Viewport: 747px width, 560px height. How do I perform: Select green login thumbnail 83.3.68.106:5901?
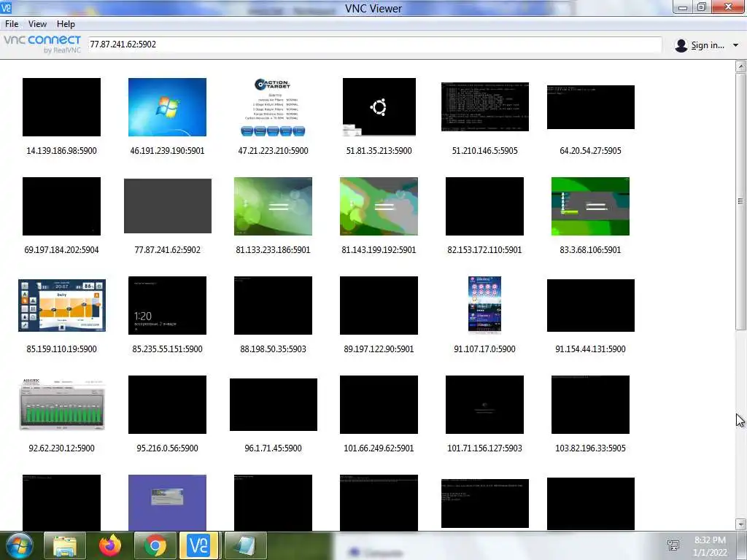coord(590,206)
